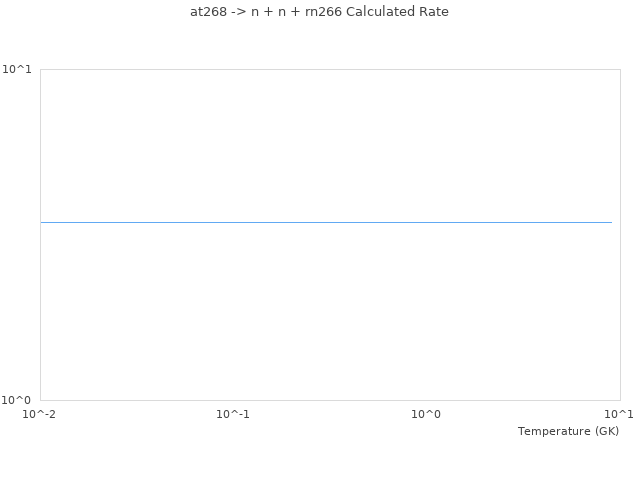Viewport: 640px width, 480px height.
Task: Click the word "at268" in the title
Action: (x=207, y=12)
